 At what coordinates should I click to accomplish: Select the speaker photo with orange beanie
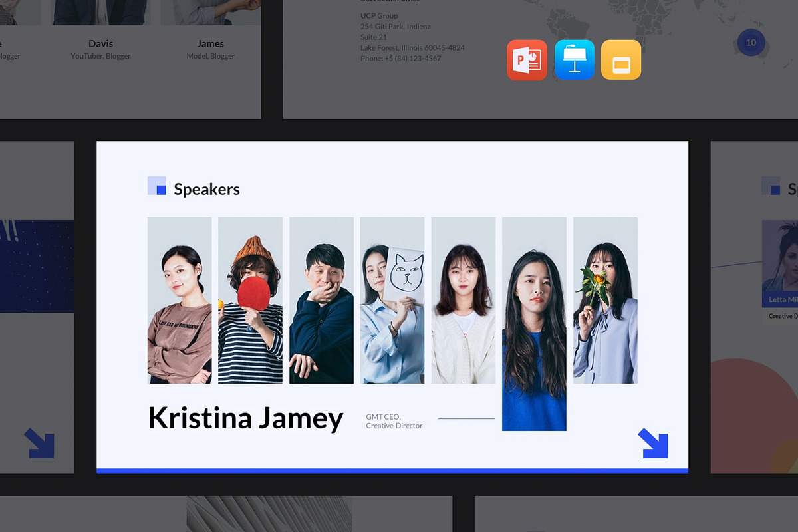coord(250,301)
